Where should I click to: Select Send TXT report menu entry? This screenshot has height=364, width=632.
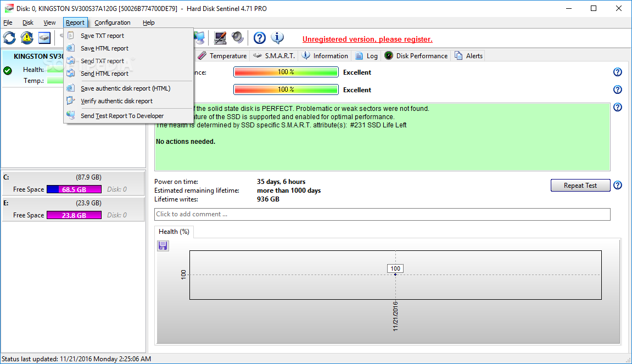[x=128, y=61]
